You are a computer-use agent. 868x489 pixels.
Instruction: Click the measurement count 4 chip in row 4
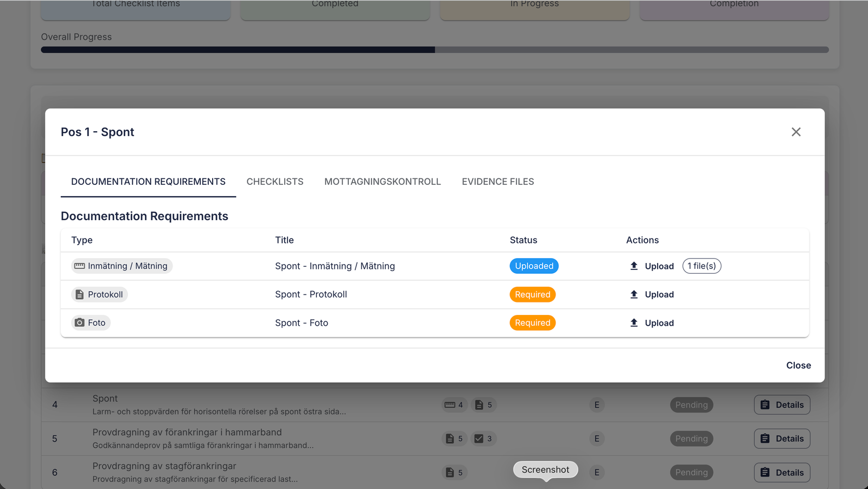[454, 405]
